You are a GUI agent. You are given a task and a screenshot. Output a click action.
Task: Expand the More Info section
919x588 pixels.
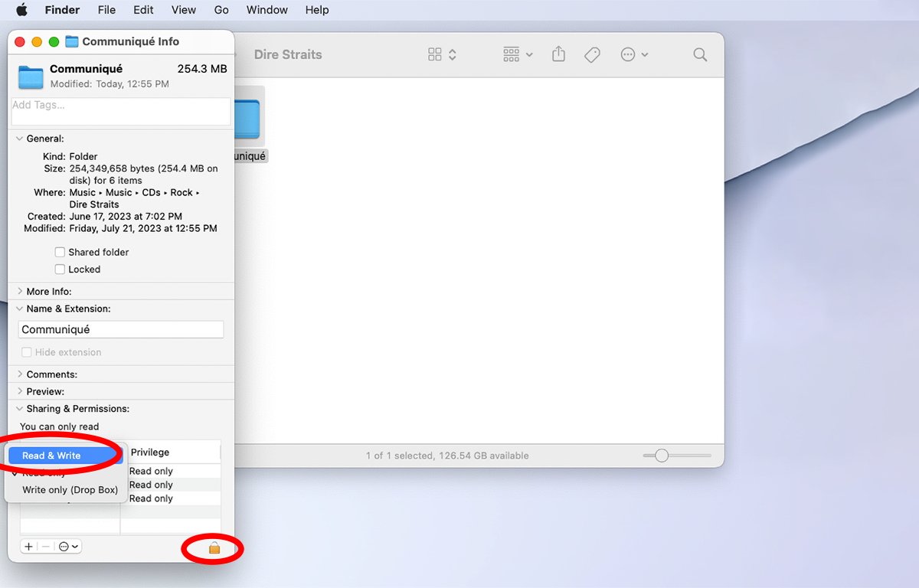(x=20, y=292)
